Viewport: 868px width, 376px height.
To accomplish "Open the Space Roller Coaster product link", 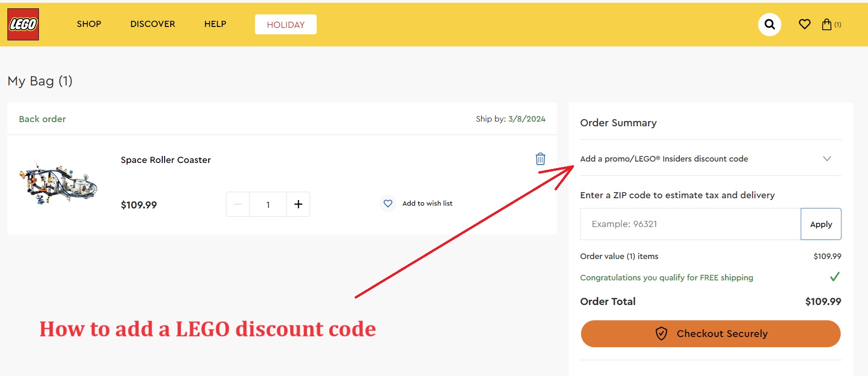I will 166,160.
